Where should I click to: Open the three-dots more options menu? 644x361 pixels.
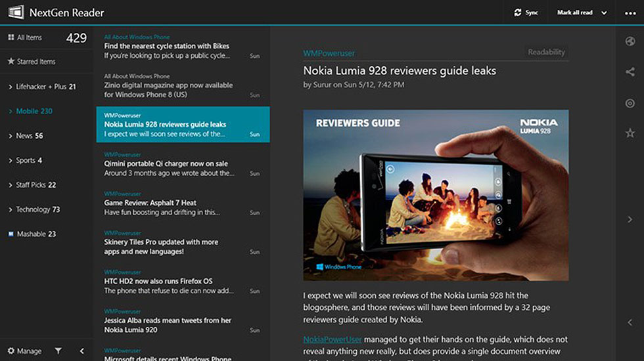coord(630,12)
